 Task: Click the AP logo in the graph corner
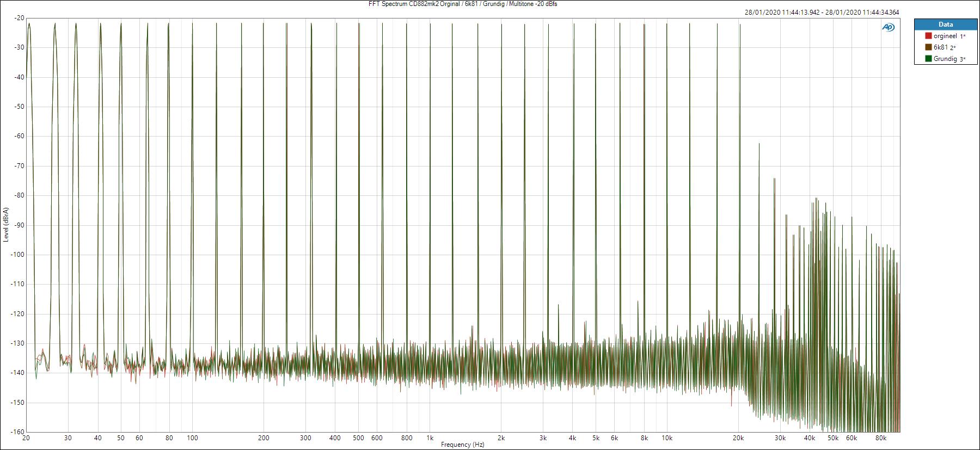coord(888,28)
